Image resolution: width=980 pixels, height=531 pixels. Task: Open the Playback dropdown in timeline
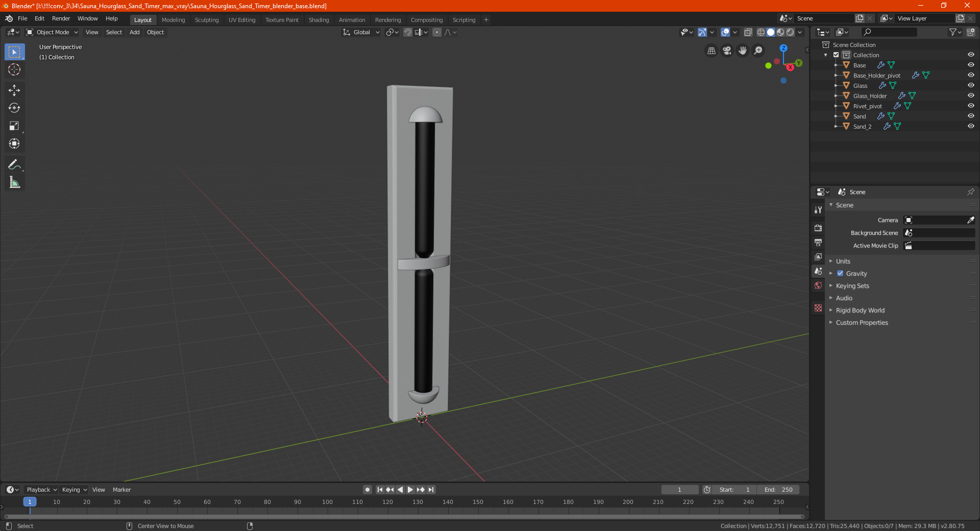[41, 490]
